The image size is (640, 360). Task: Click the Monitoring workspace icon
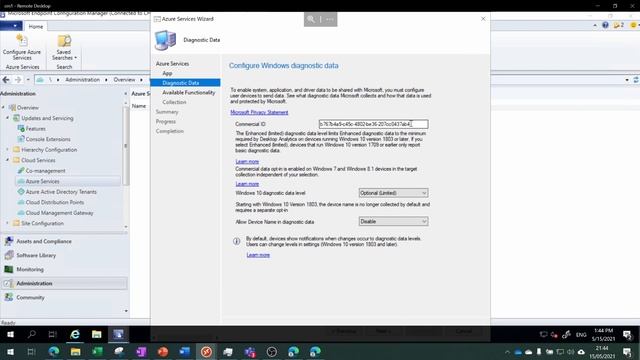(9, 269)
